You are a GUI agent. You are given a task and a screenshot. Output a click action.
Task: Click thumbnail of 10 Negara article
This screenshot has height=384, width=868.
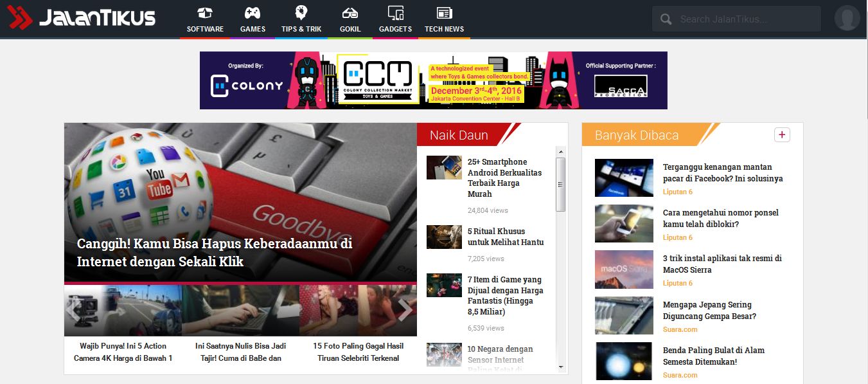coord(444,354)
